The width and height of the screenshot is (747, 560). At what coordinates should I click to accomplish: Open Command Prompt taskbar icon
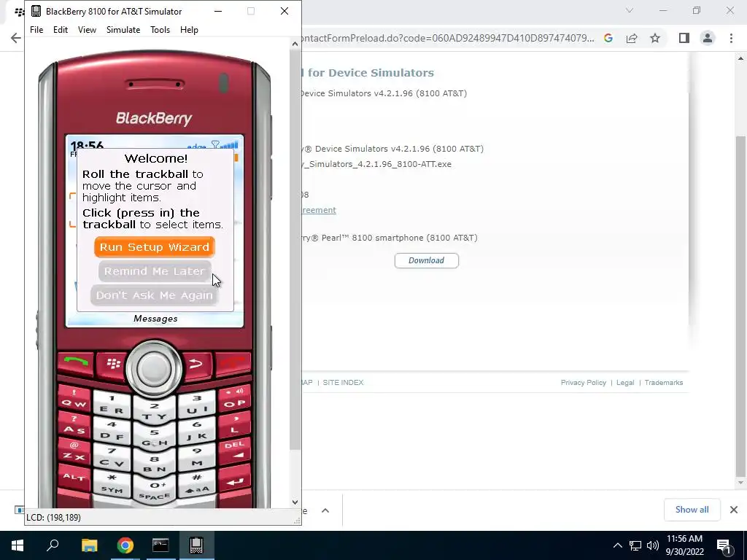click(160, 545)
